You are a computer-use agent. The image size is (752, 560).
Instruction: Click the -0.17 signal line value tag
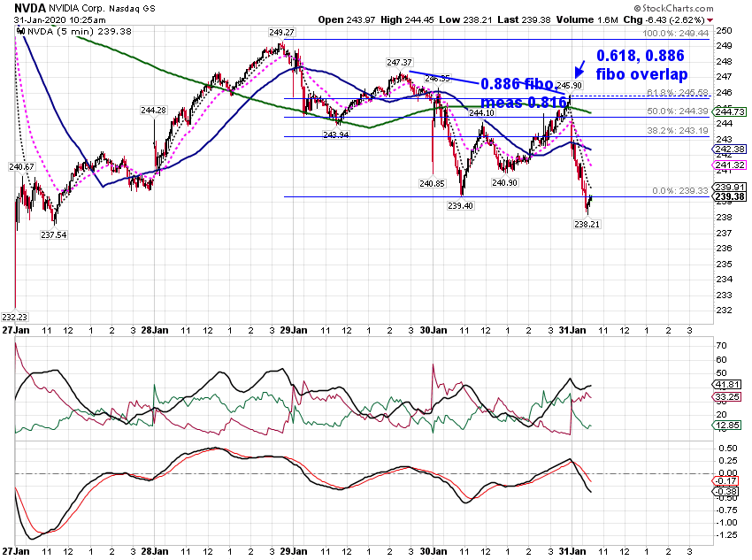(726, 481)
